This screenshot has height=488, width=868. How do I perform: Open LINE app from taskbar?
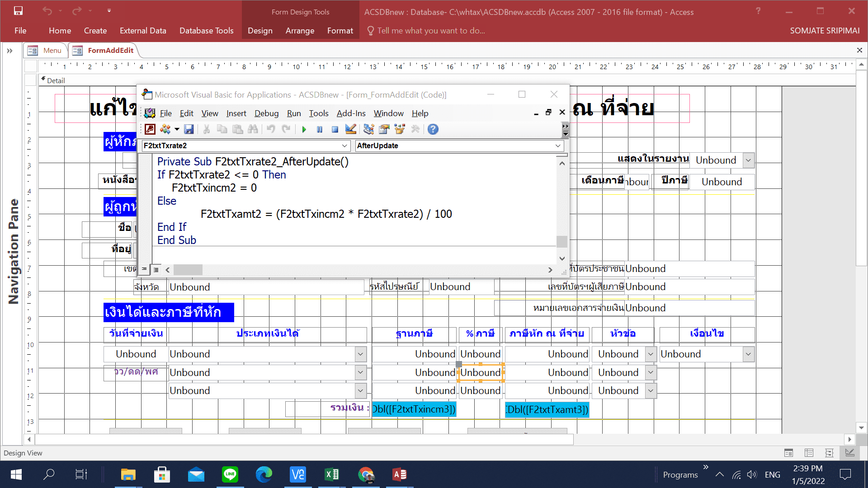click(230, 474)
